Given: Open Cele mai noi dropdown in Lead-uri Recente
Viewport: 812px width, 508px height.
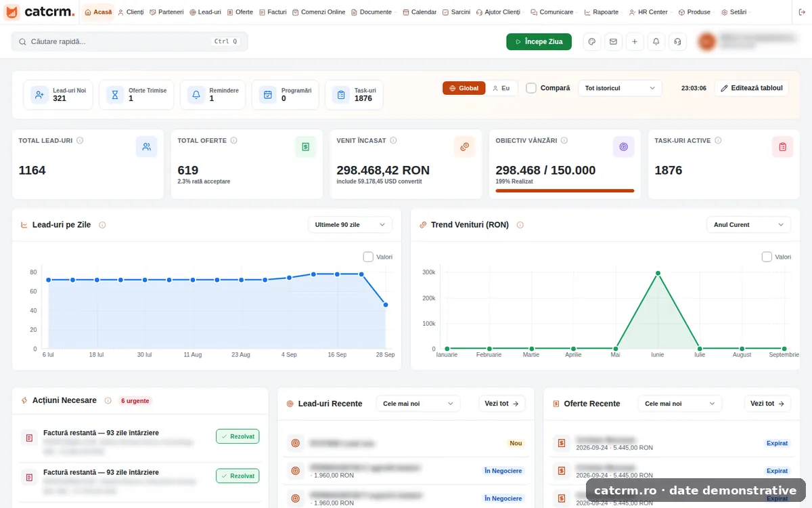Looking at the screenshot, I should pyautogui.click(x=418, y=404).
